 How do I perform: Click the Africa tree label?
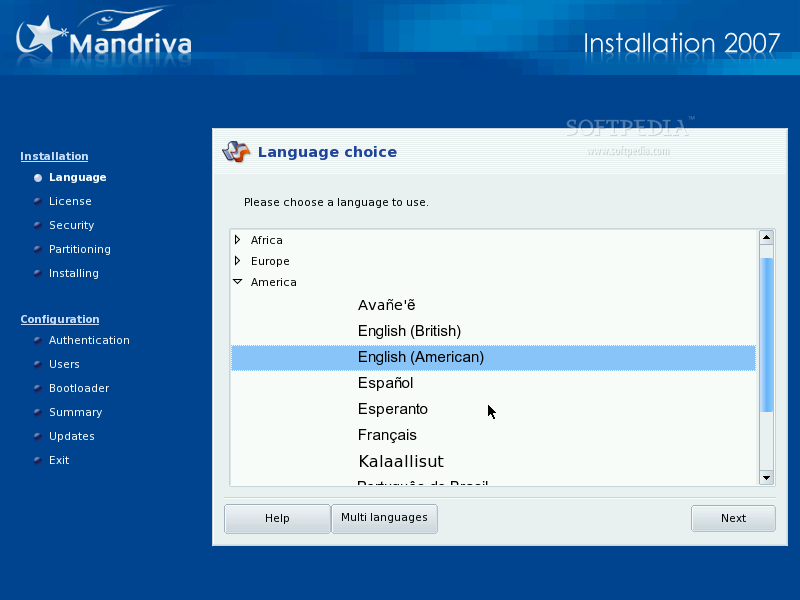[266, 240]
